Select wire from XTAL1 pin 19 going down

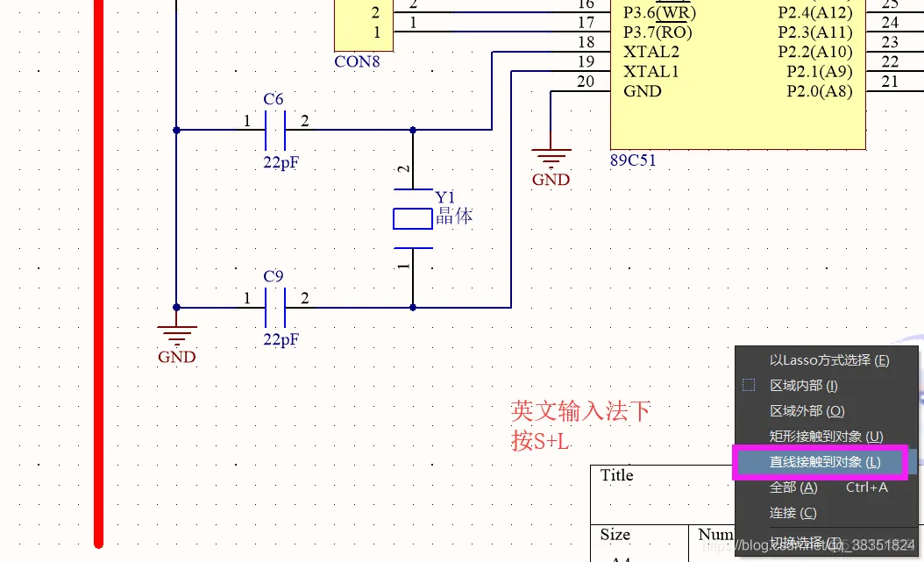click(511, 189)
